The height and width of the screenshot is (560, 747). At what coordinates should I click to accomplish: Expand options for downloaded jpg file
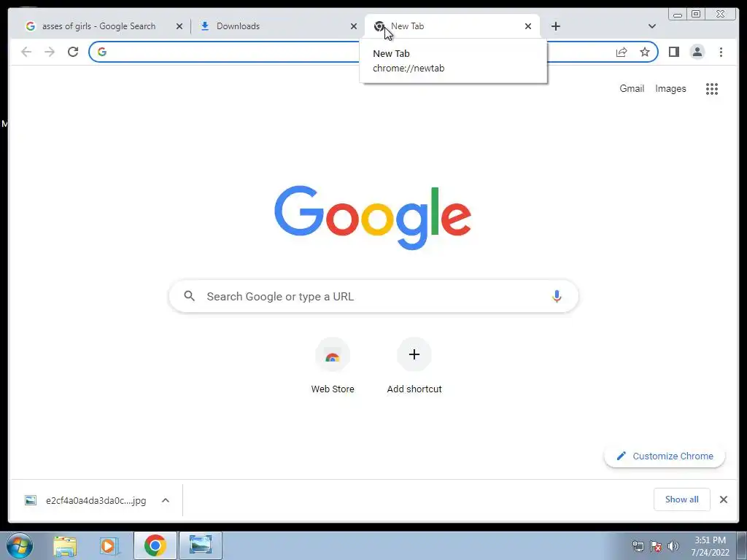coord(166,500)
